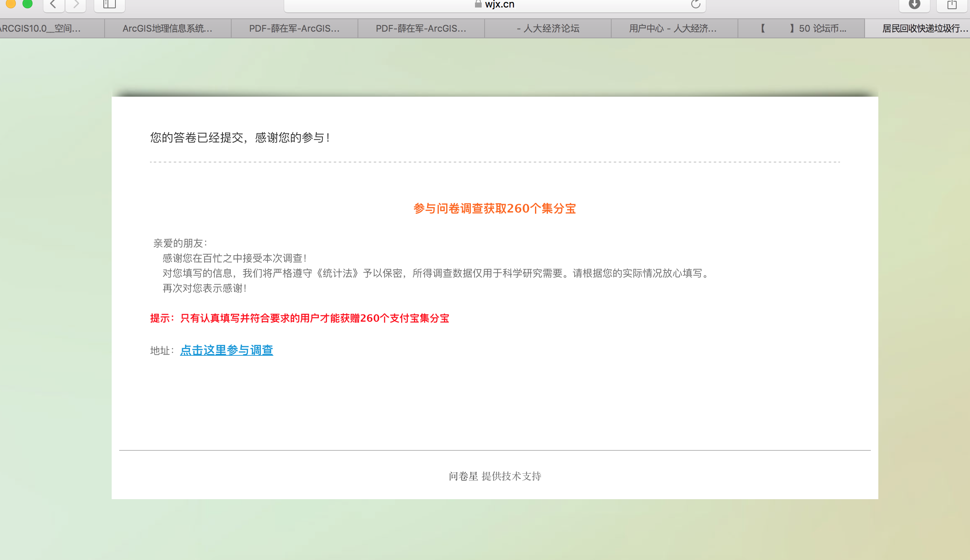Reload the page with the refresh icon
Viewport: 970px width, 560px height.
point(695,4)
